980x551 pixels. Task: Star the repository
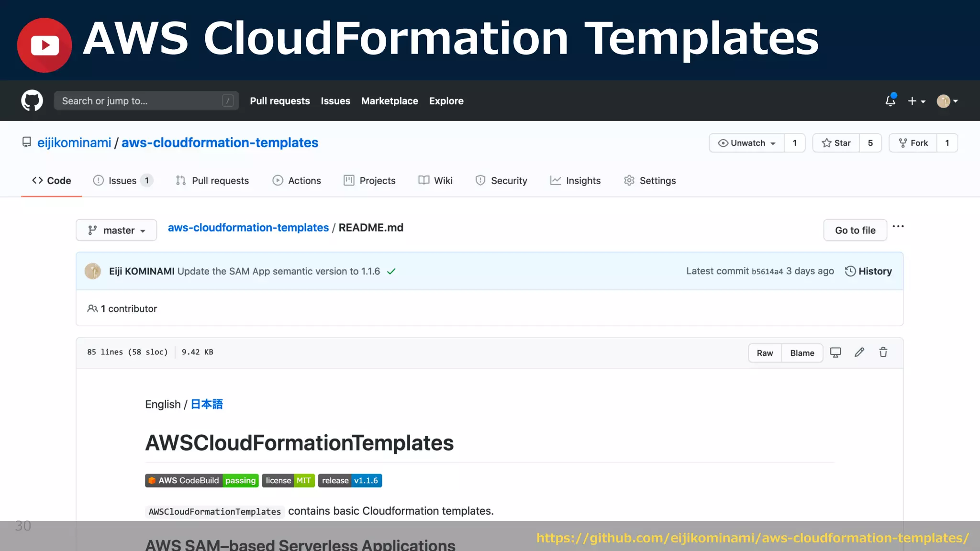click(x=836, y=143)
